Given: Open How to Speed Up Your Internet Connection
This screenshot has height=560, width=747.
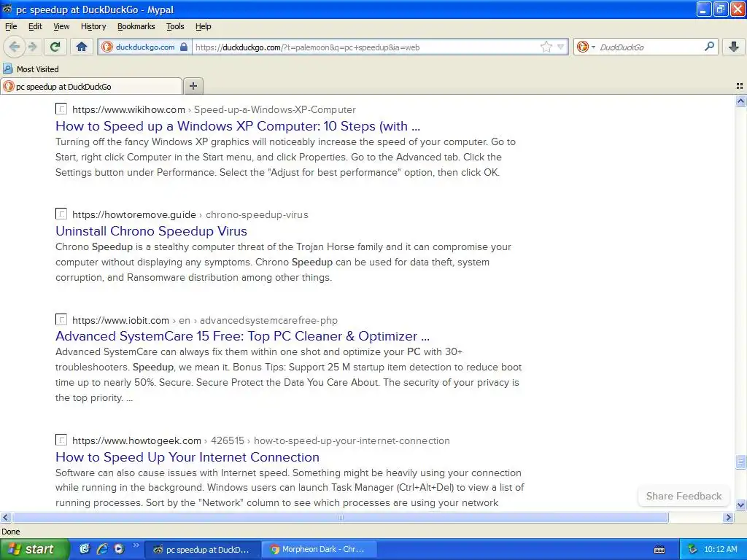Looking at the screenshot, I should (x=187, y=457).
